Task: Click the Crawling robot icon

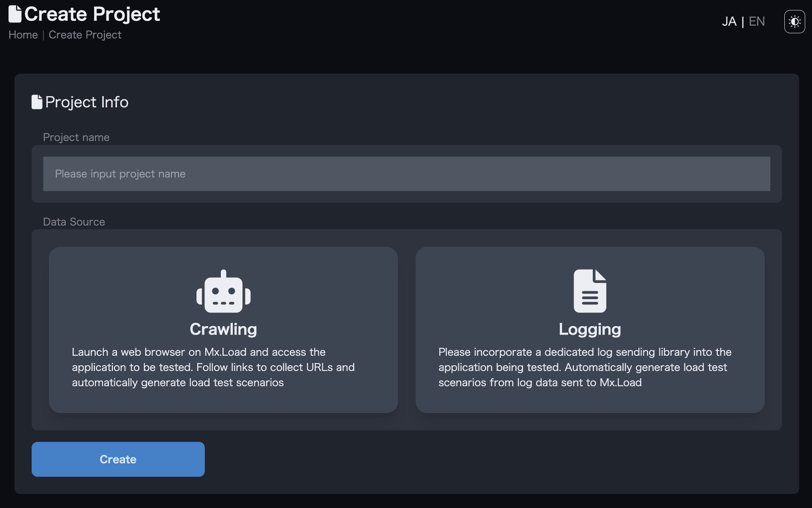Action: pyautogui.click(x=223, y=292)
